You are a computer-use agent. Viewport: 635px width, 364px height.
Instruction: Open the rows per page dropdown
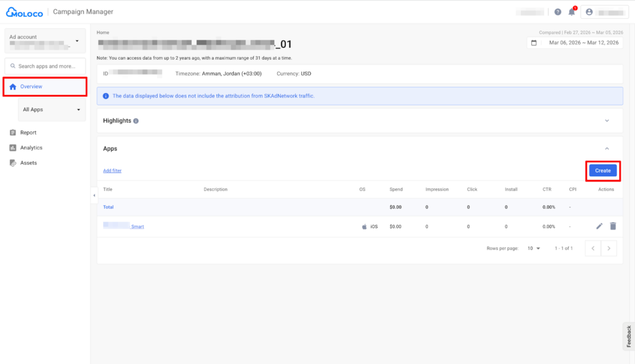point(533,248)
